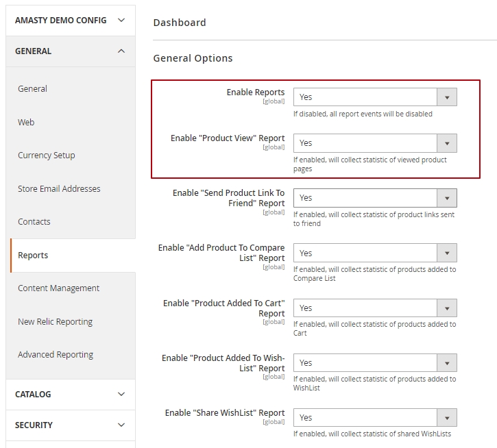Image resolution: width=497 pixels, height=448 pixels.
Task: Select the Reports sidebar item
Action: (x=33, y=255)
